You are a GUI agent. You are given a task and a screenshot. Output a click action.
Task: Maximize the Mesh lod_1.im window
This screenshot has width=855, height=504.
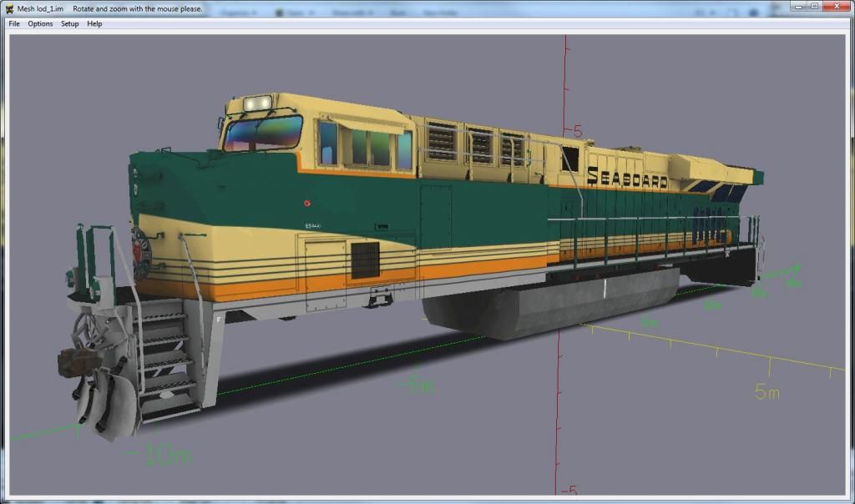coord(814,7)
